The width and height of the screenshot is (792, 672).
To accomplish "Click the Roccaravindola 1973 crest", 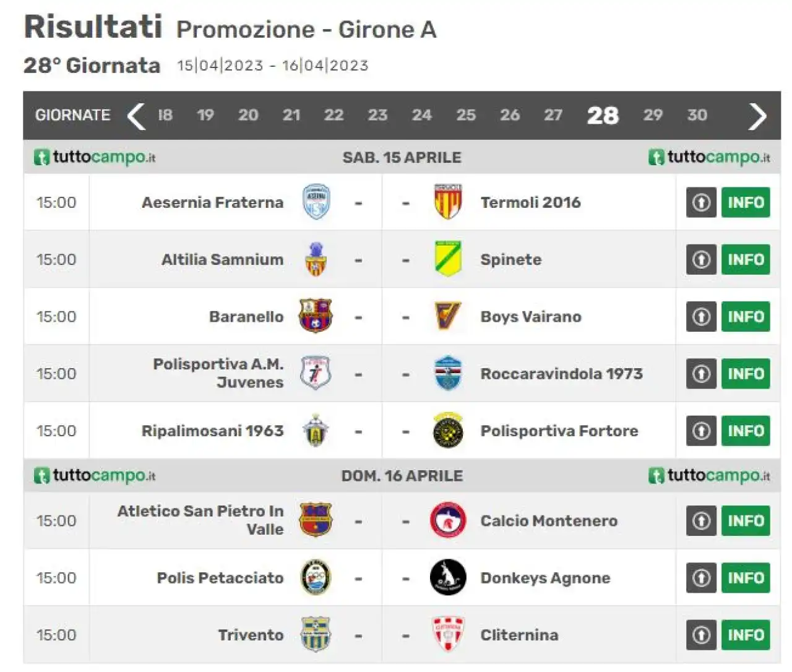I will click(x=448, y=373).
